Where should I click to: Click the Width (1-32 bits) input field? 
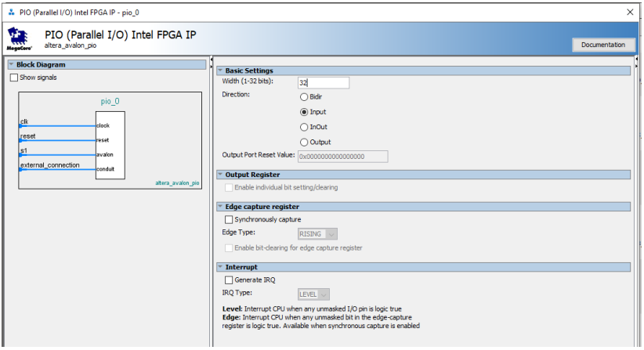pos(324,82)
